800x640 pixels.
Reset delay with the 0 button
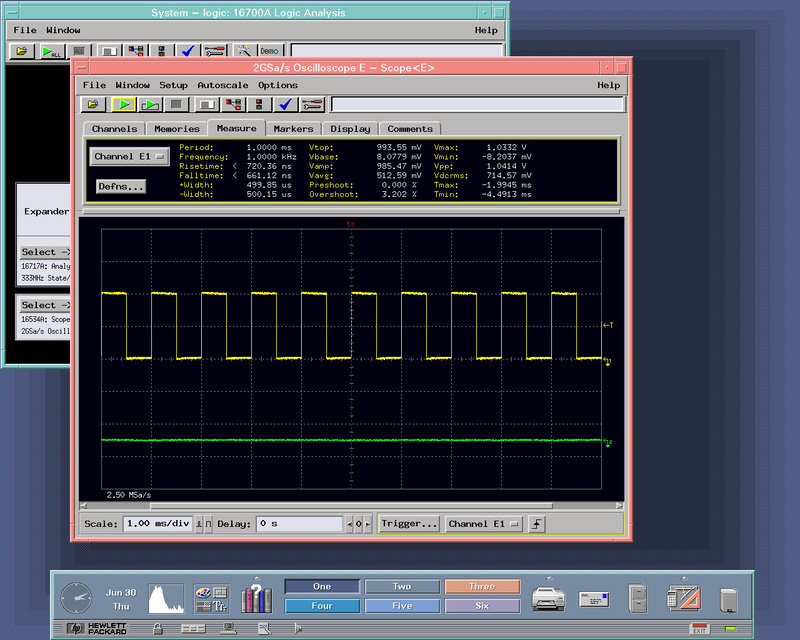[359, 524]
